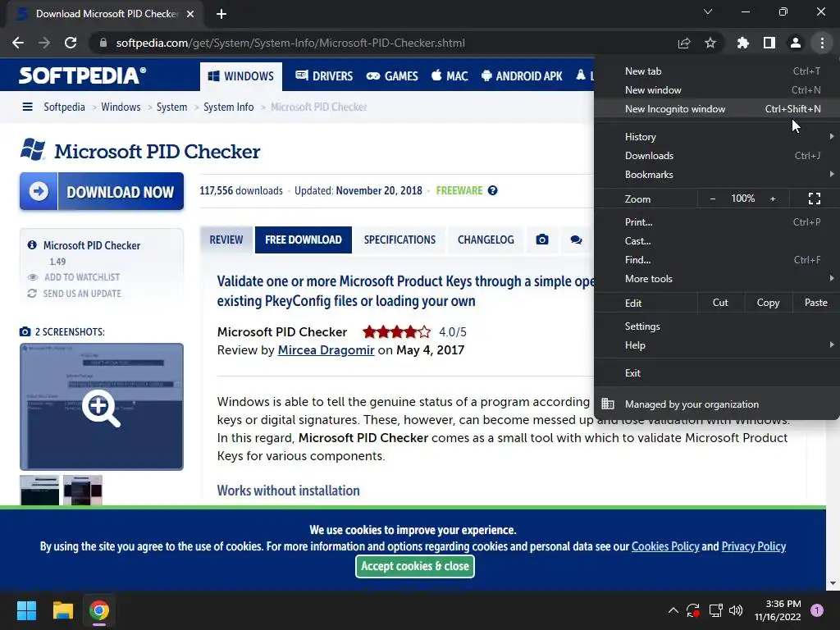The height and width of the screenshot is (630, 840).
Task: Choose Find from Chrome menu
Action: pos(717,260)
